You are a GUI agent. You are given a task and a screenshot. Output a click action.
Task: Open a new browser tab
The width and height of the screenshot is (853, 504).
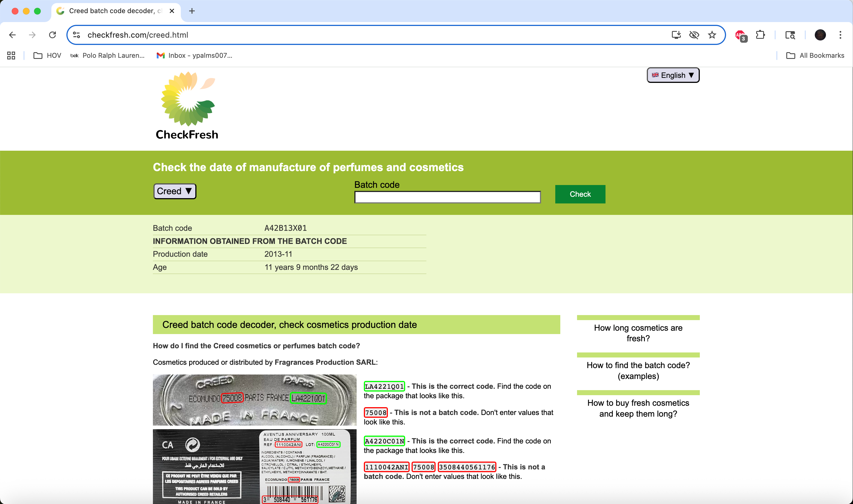(x=192, y=11)
